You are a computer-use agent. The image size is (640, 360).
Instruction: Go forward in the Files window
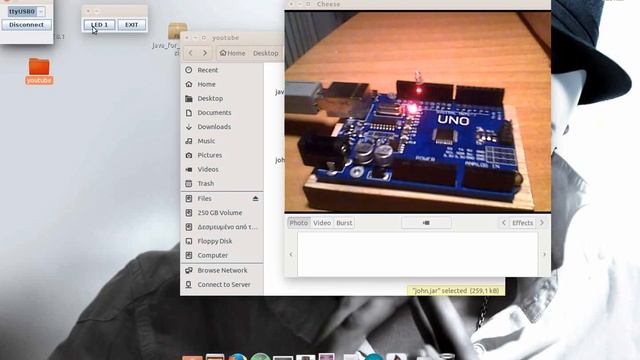[x=205, y=53]
